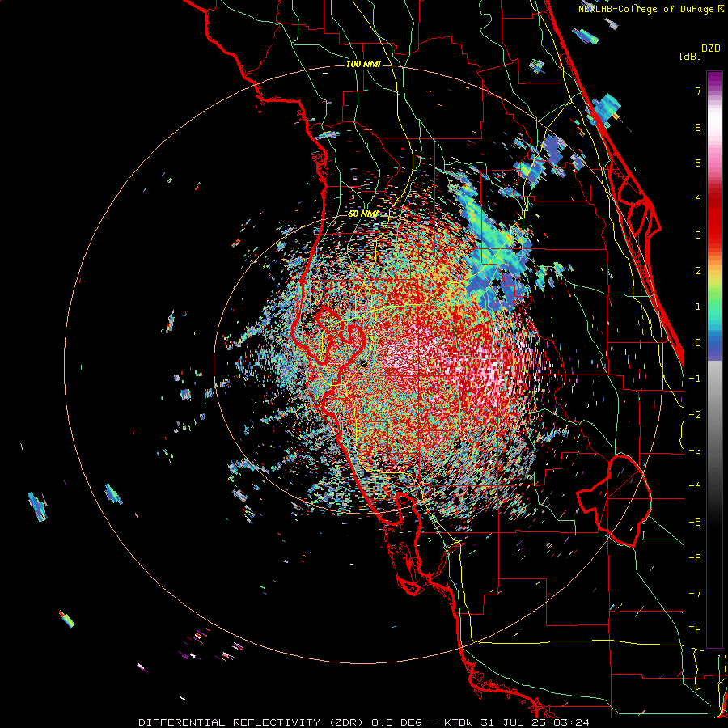Click the '-7' value on the color scale
The height and width of the screenshot is (728, 728).
695,594
